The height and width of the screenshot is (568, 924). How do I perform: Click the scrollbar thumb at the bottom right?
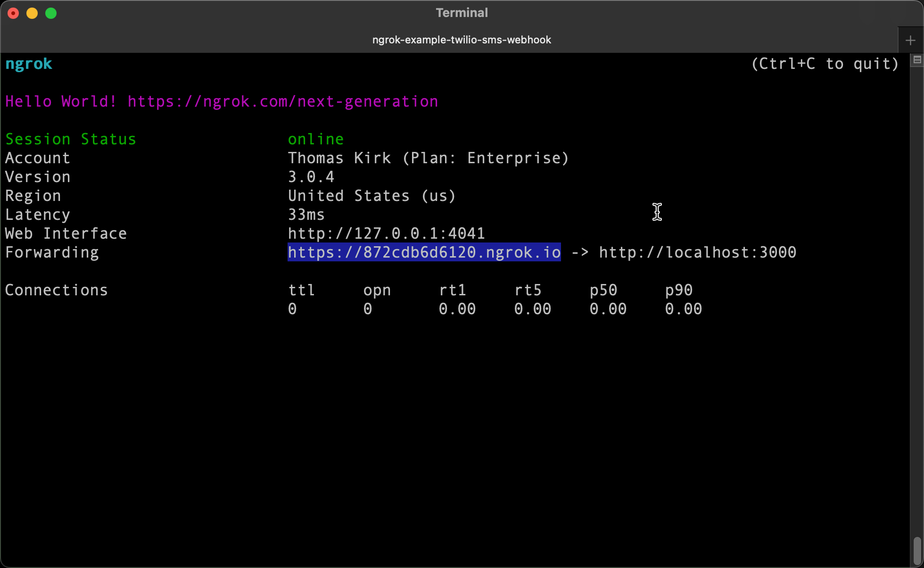click(x=917, y=550)
